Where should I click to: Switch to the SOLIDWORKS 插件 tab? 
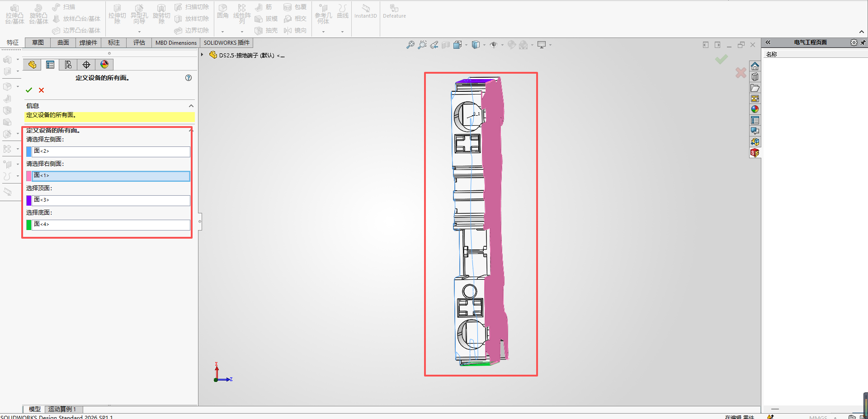(x=226, y=42)
